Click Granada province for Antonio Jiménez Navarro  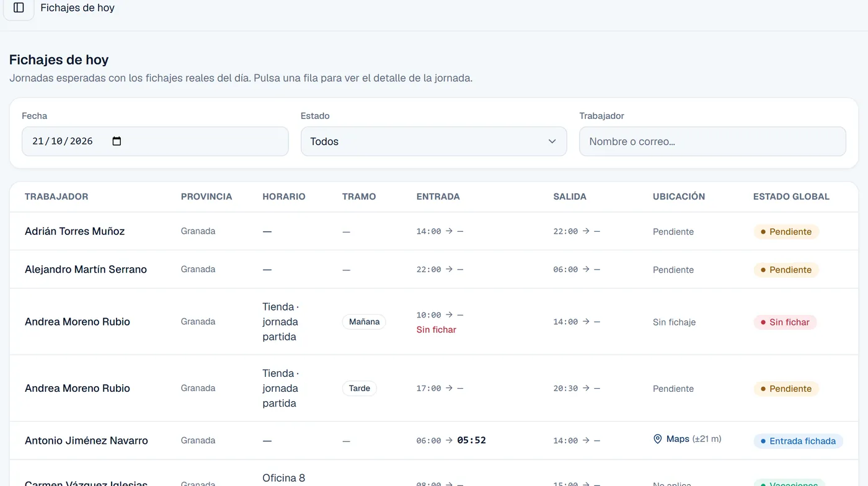(x=198, y=440)
